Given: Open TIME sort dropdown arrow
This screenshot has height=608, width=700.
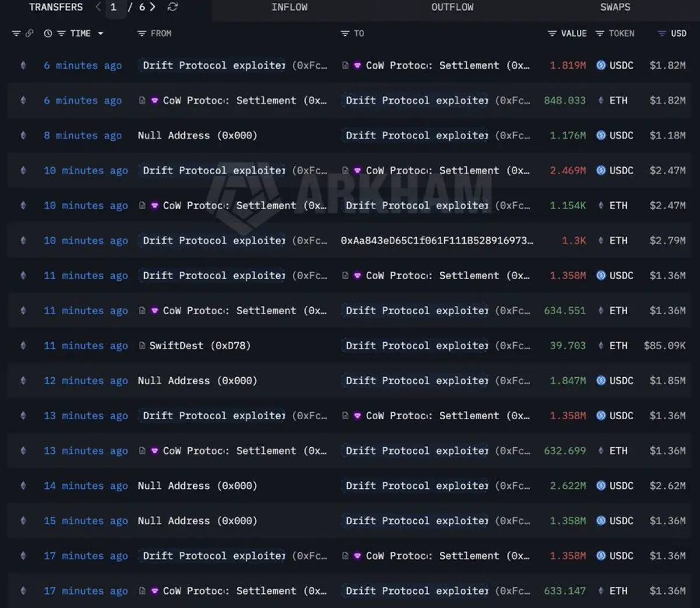Looking at the screenshot, I should pos(100,33).
